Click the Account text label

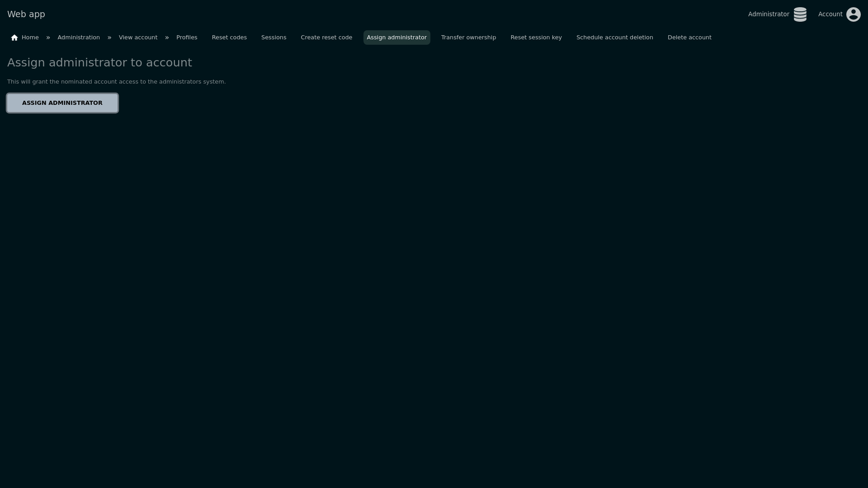coord(830,14)
